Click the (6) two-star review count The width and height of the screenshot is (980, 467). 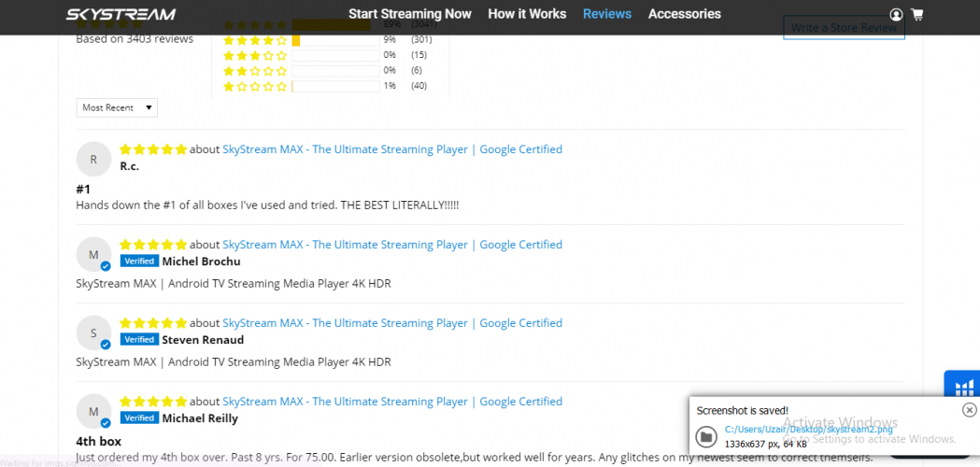(417, 71)
